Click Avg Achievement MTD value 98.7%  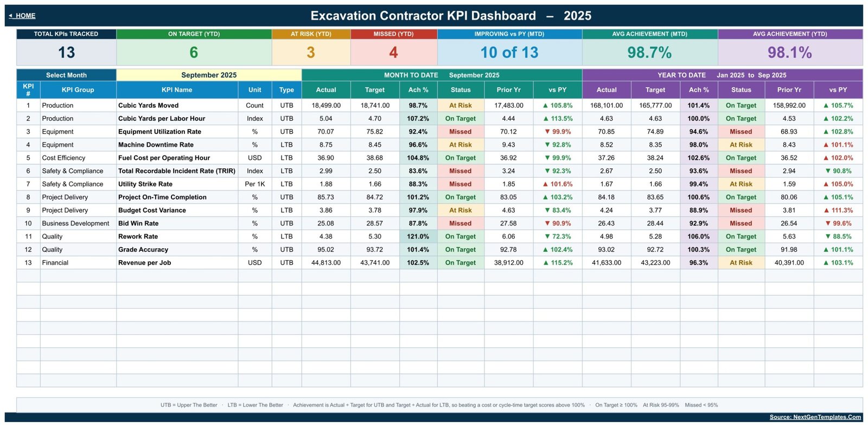click(x=649, y=53)
